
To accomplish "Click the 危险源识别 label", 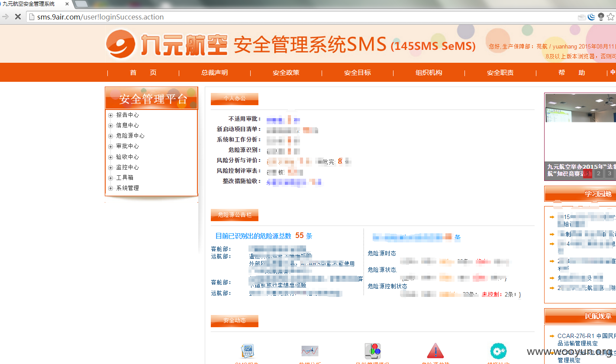I will tap(245, 150).
